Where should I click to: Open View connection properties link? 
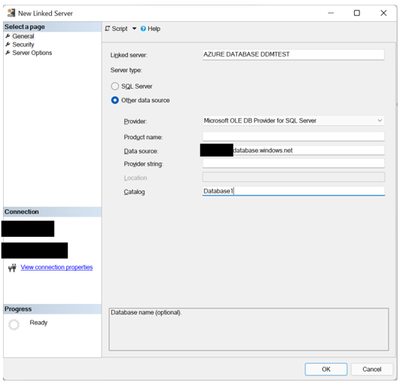(57, 267)
